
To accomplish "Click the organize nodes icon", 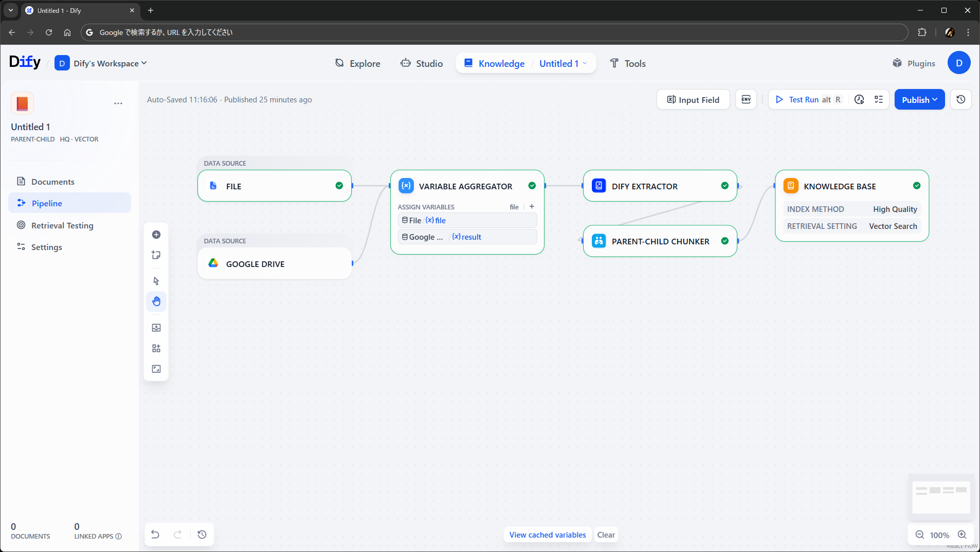I will [x=156, y=348].
